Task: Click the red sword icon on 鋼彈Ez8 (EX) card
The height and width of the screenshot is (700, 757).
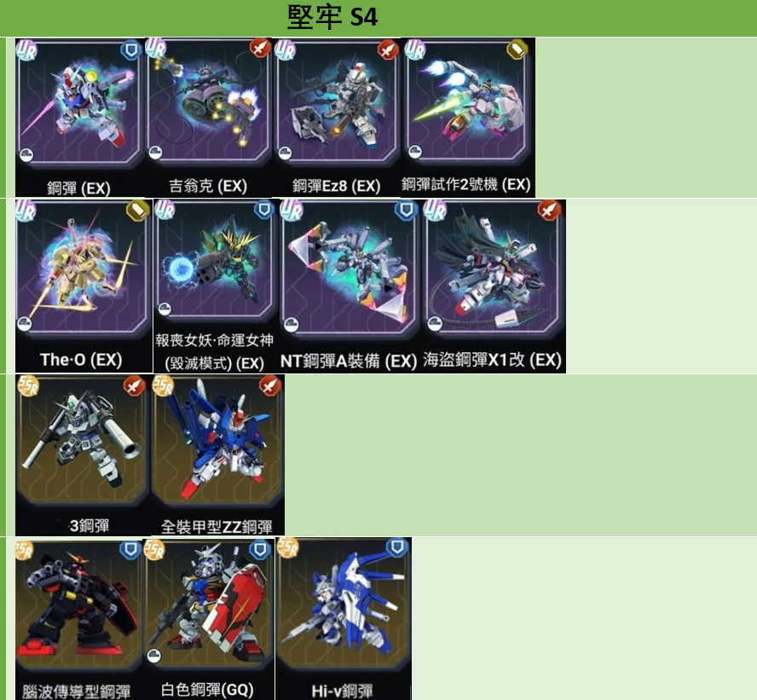Action: point(388,49)
